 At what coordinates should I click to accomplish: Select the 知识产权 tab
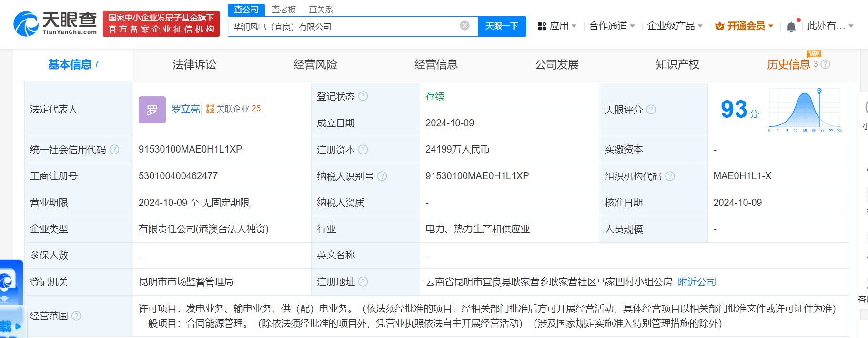pos(677,65)
